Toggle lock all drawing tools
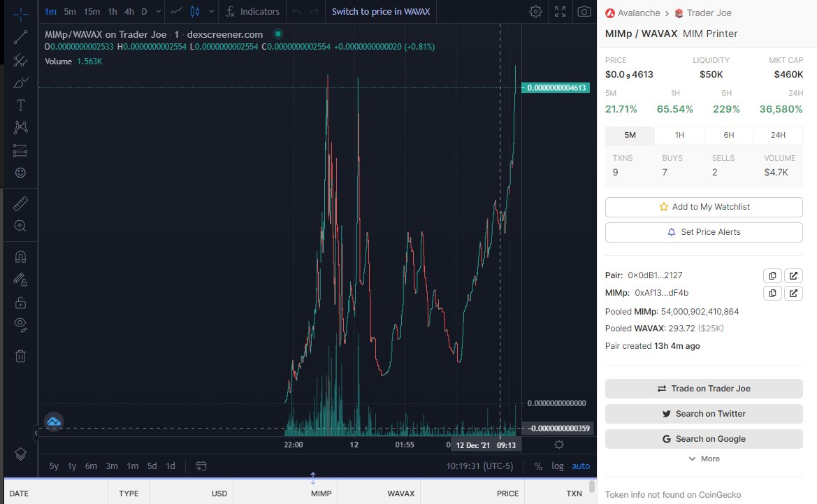817x504 pixels. (20, 302)
